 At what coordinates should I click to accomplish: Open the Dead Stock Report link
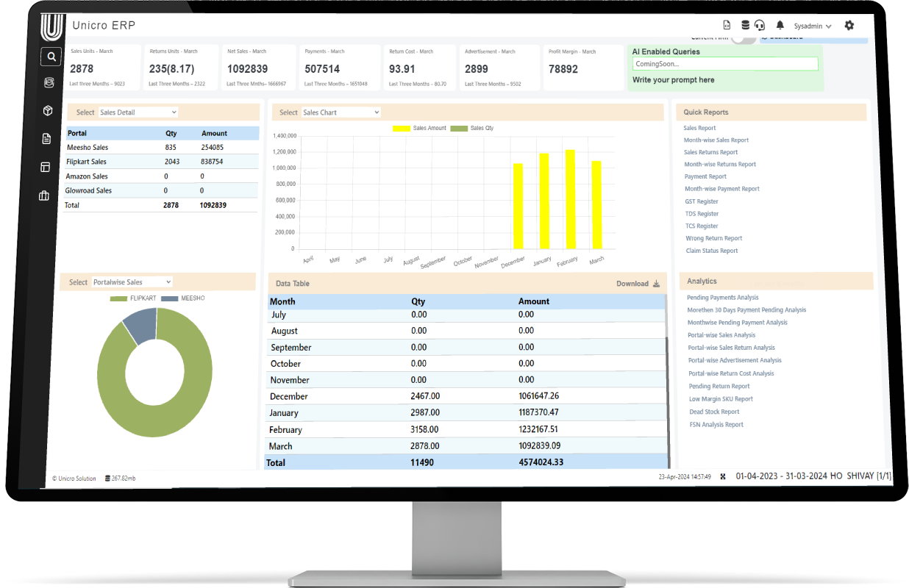coord(714,412)
